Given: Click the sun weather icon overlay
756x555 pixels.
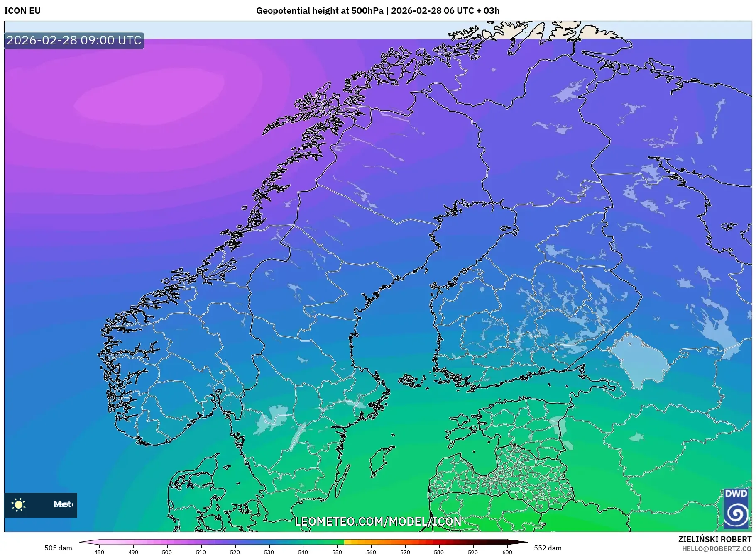Looking at the screenshot, I should point(19,504).
